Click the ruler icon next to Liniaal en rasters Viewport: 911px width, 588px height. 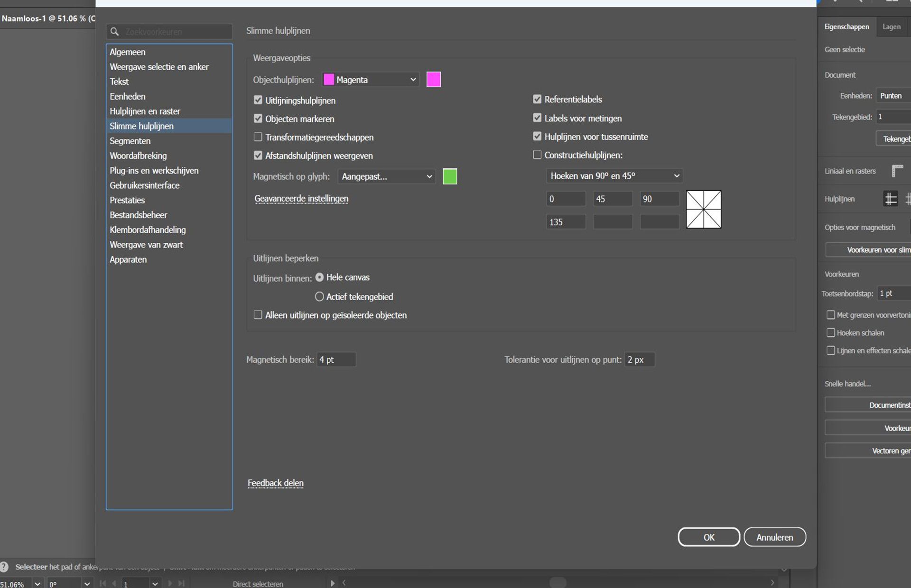[897, 171]
